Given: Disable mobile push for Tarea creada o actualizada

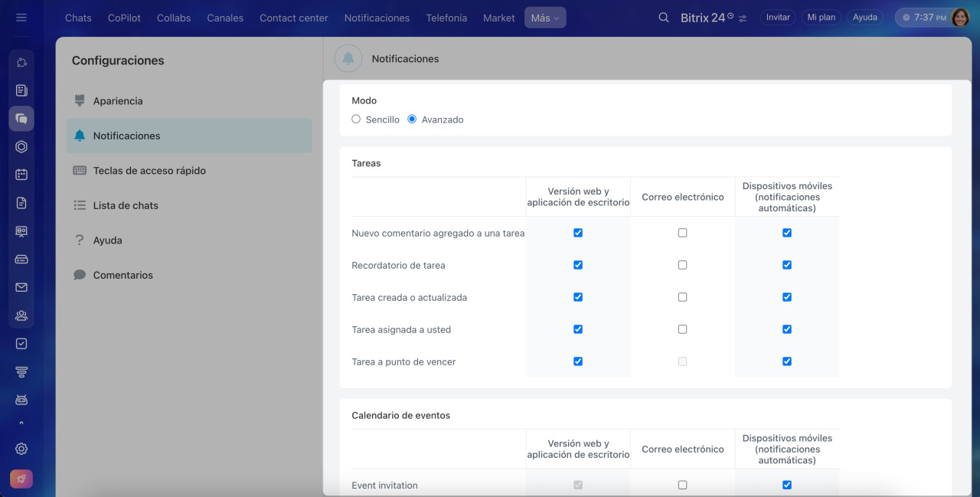Looking at the screenshot, I should tap(787, 297).
